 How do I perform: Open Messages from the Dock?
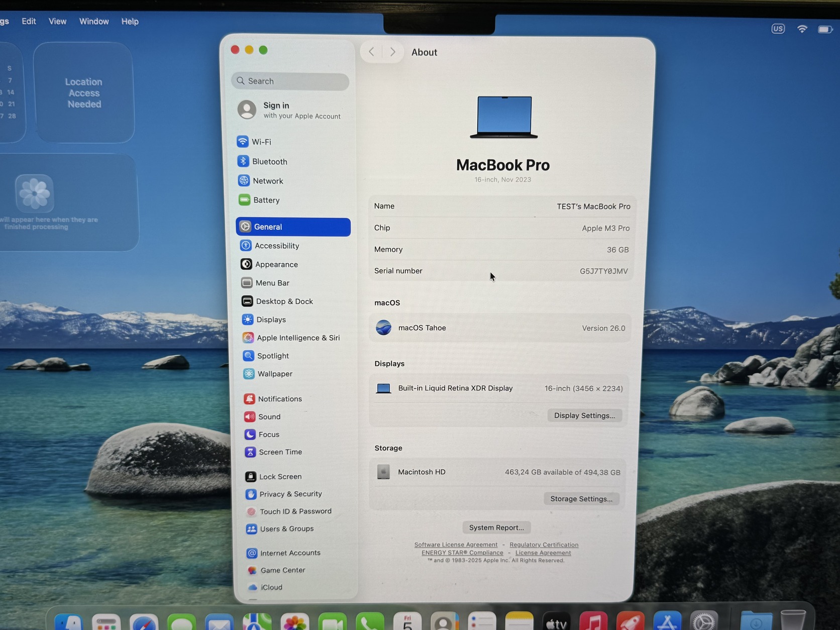click(182, 622)
